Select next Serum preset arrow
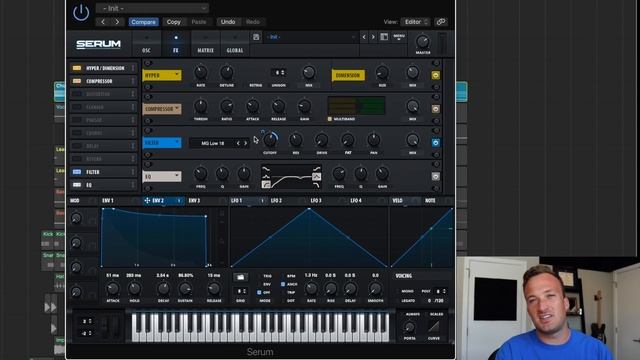640x360 pixels. click(x=373, y=37)
